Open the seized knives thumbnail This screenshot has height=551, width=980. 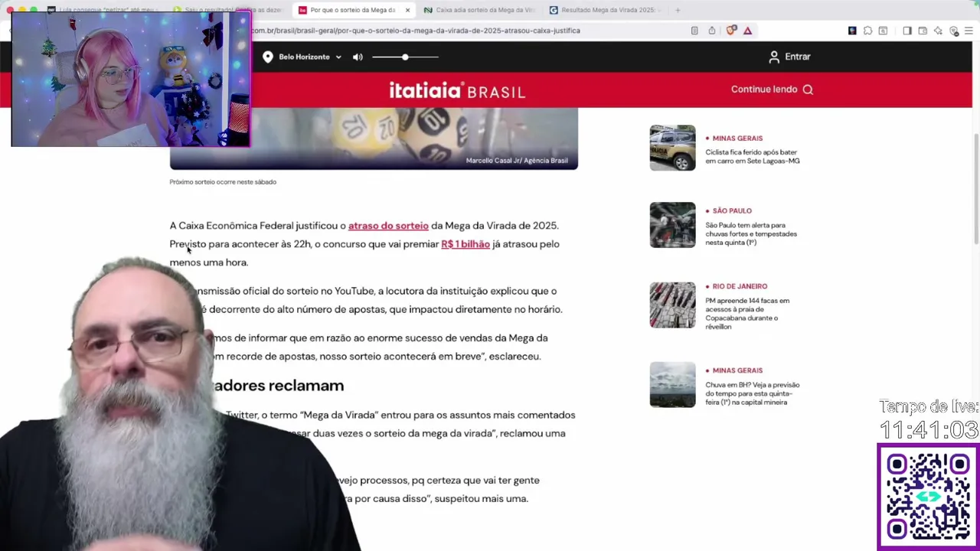[x=672, y=305]
